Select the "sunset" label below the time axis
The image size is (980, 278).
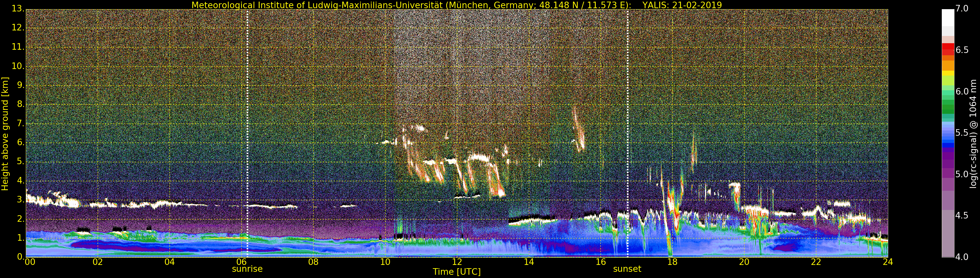[x=627, y=269]
